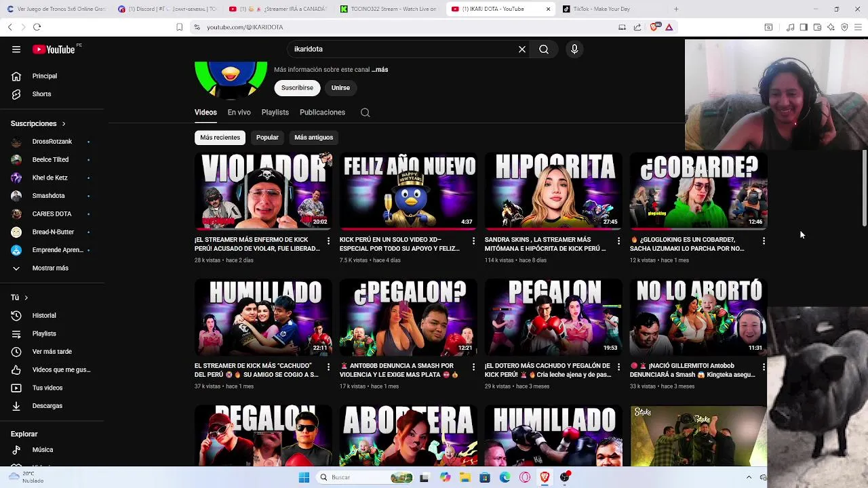Viewport: 868px width, 488px height.
Task: Open Ver más tarde in the sidebar
Action: click(x=52, y=352)
